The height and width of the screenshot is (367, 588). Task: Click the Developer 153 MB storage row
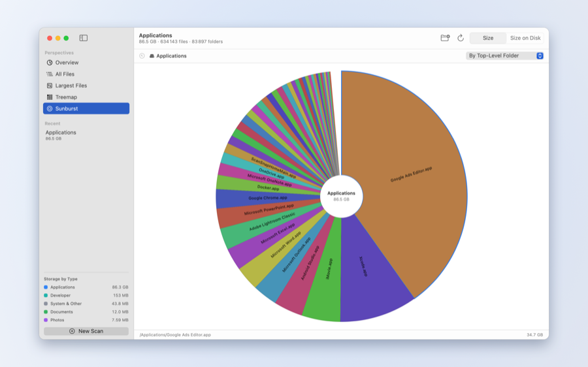point(86,295)
